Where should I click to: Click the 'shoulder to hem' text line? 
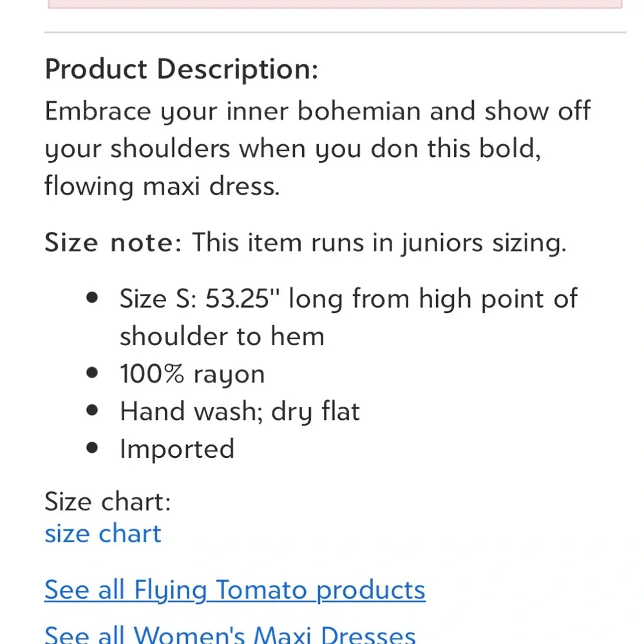pyautogui.click(x=222, y=336)
